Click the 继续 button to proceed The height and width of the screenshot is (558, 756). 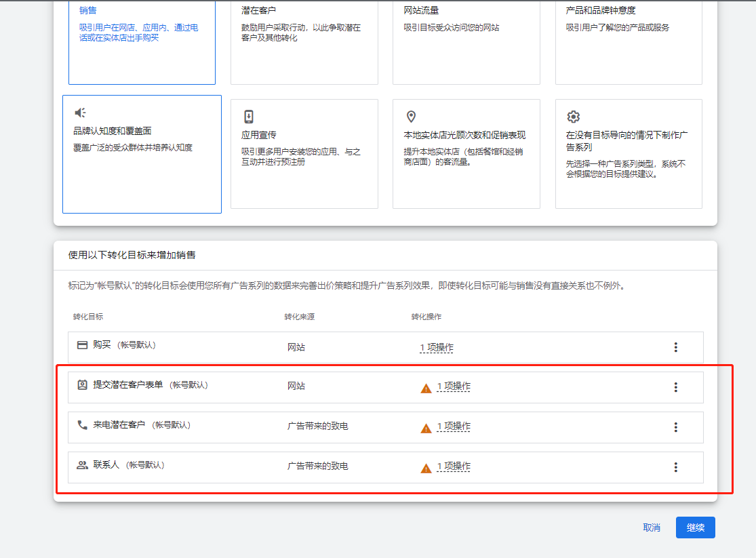(x=695, y=527)
